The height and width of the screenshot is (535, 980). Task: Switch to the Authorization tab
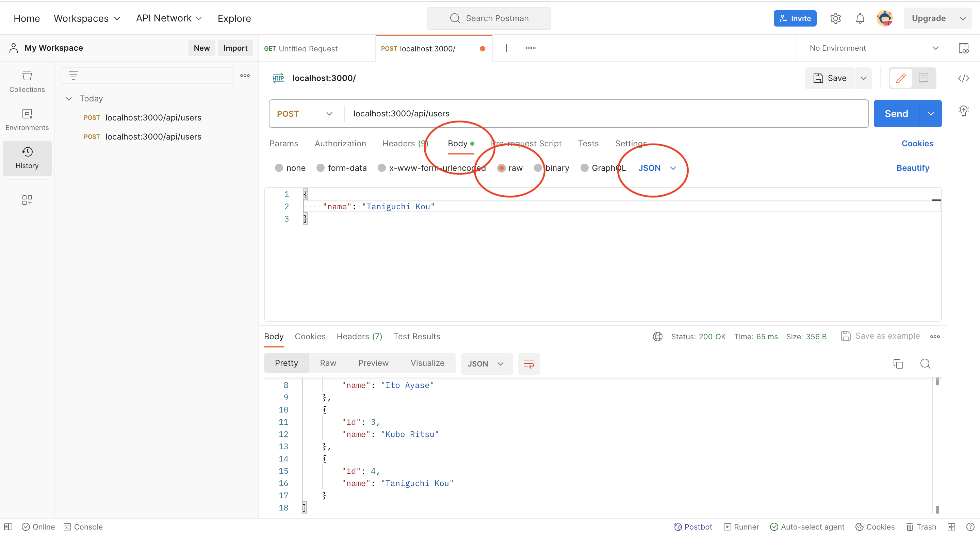(x=340, y=144)
